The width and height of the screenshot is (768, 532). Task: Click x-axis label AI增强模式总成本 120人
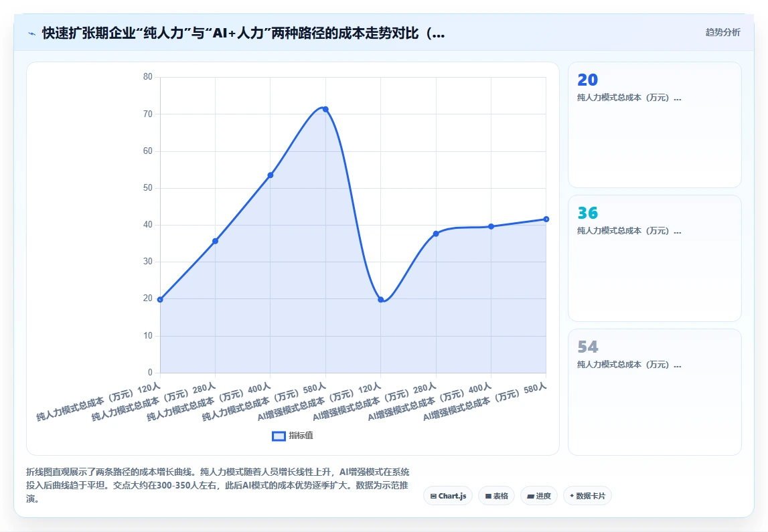coord(319,402)
